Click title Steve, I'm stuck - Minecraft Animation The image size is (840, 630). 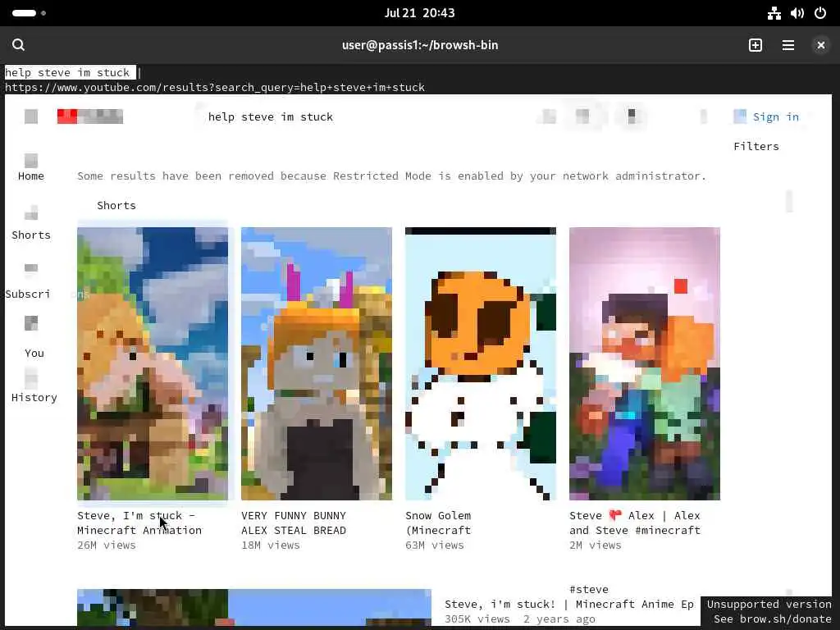[x=139, y=523]
